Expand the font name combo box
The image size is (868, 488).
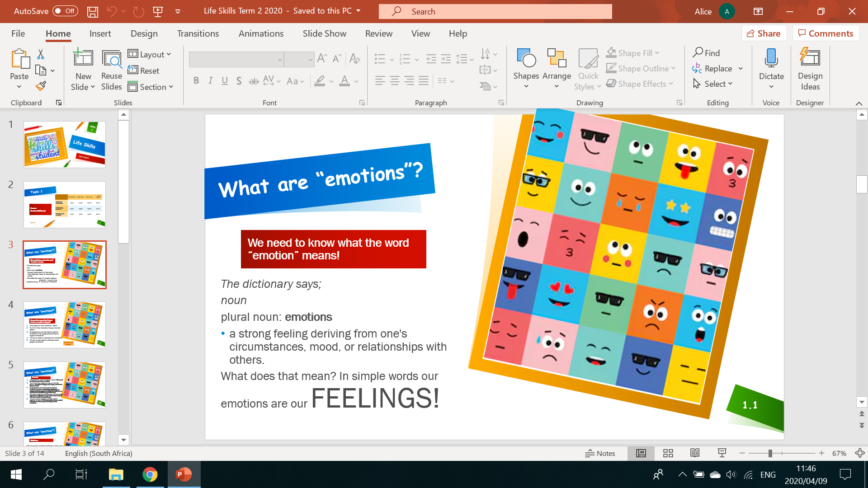tap(280, 60)
